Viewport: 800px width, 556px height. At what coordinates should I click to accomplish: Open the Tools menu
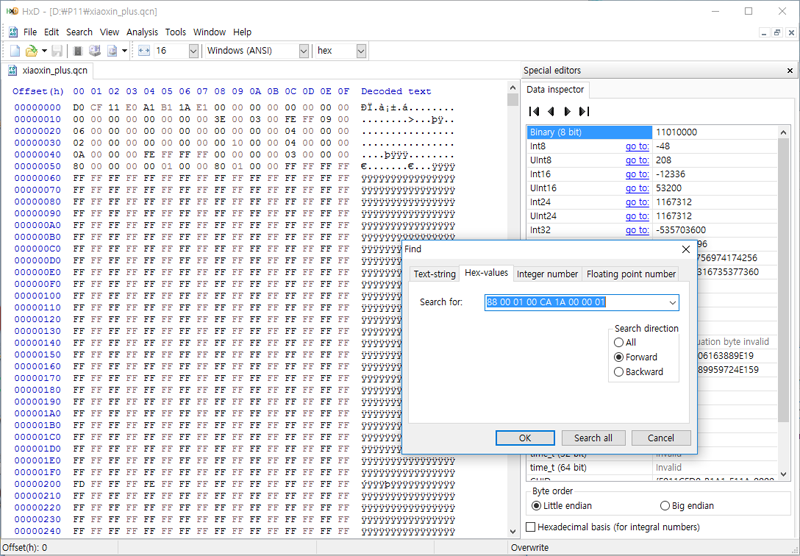(x=176, y=32)
